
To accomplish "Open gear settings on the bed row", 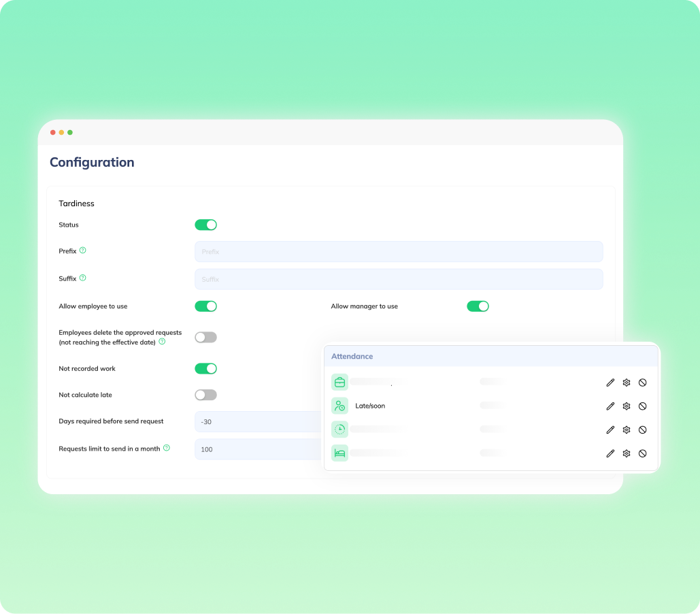I will pos(627,453).
